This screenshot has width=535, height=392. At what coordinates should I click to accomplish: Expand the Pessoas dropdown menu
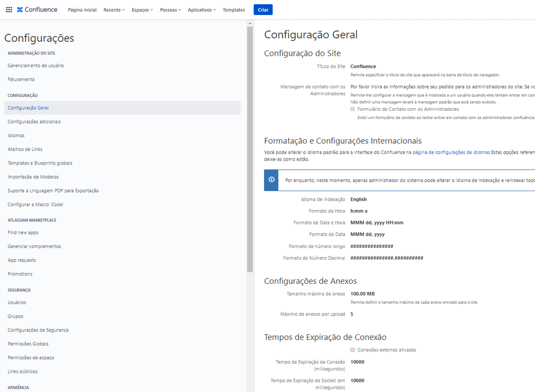(170, 10)
